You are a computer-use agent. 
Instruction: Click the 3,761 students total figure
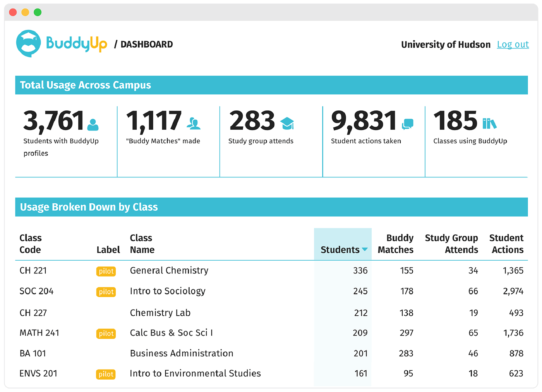point(53,121)
